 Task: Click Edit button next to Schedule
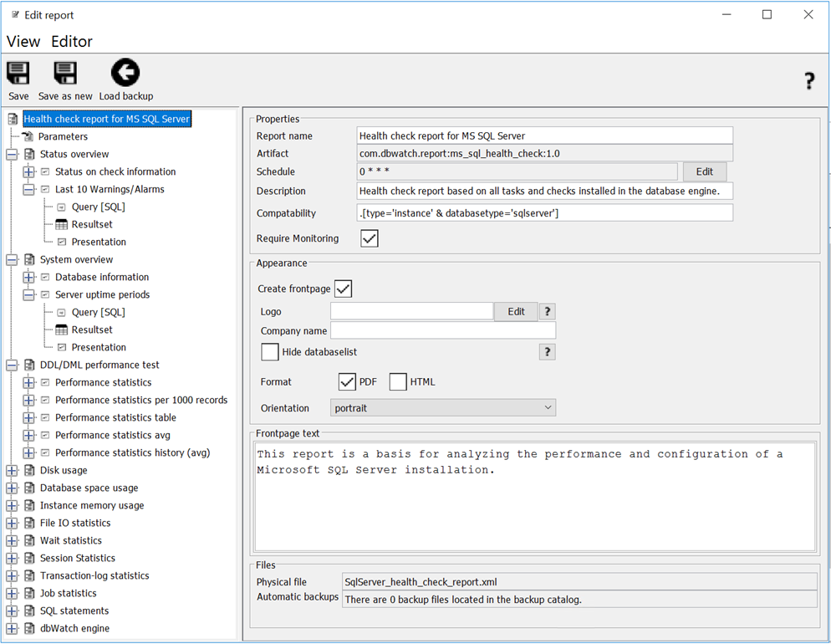tap(704, 171)
